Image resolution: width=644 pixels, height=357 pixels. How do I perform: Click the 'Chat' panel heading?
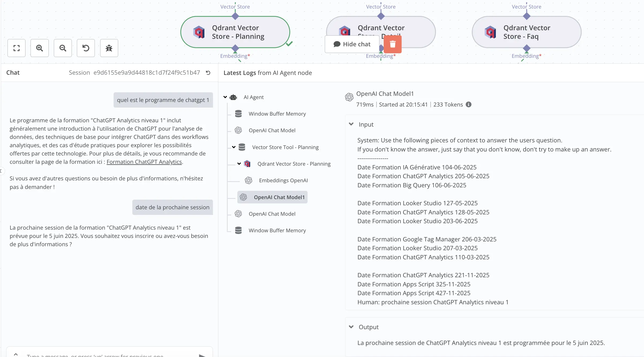click(x=13, y=73)
